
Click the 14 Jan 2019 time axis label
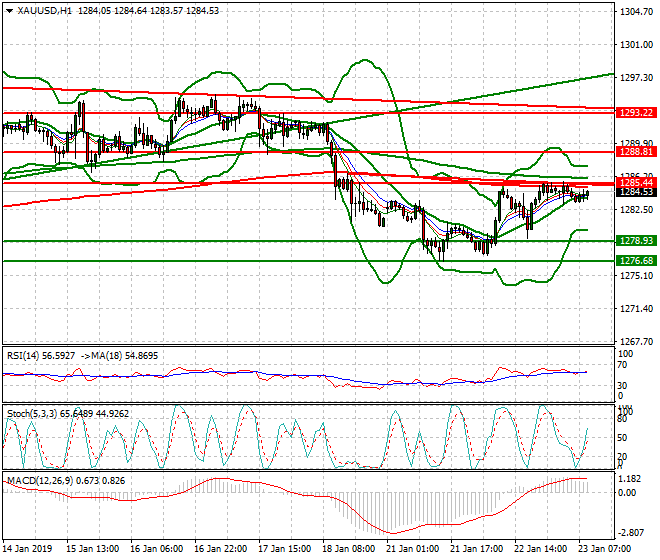(27, 549)
